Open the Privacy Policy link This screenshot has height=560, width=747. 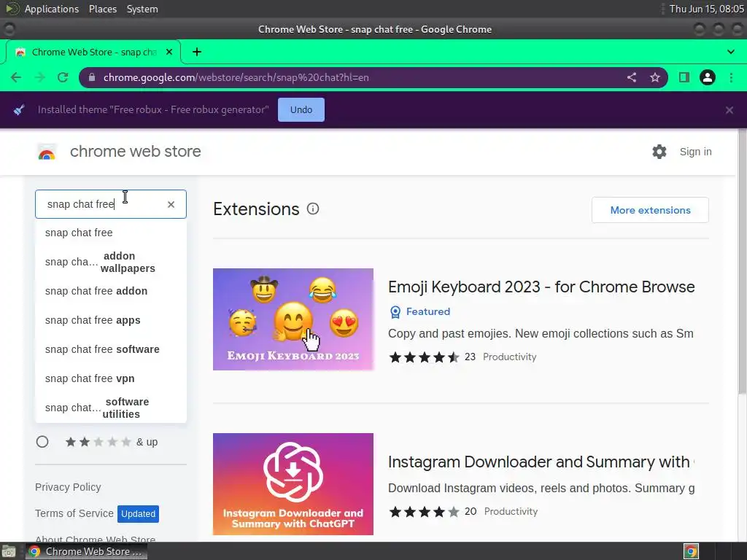click(x=68, y=487)
